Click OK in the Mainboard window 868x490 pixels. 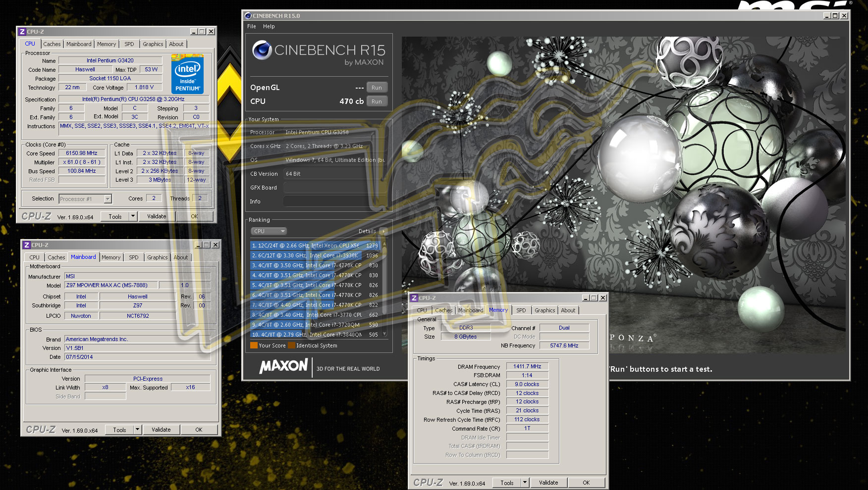click(x=199, y=430)
